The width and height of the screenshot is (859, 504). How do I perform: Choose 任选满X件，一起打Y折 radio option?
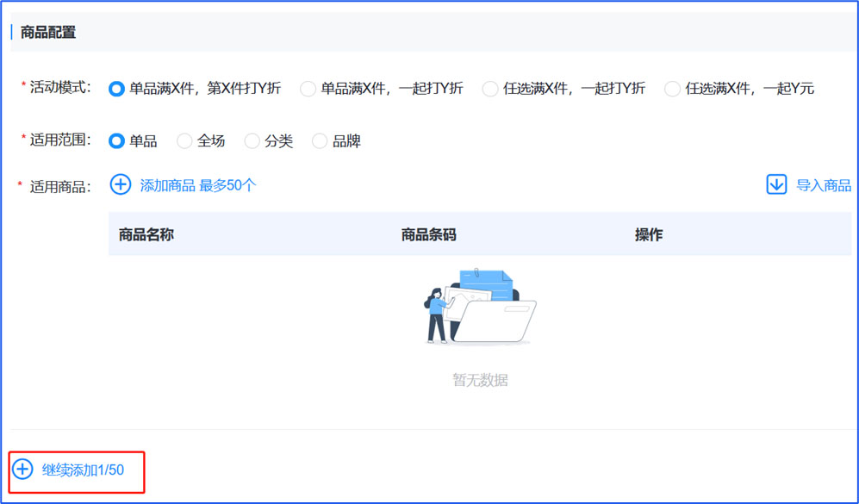click(x=490, y=88)
